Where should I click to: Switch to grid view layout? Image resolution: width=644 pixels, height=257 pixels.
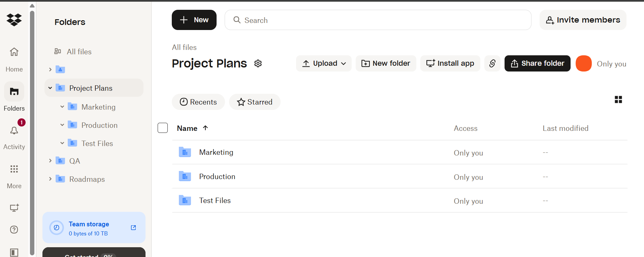tap(618, 99)
